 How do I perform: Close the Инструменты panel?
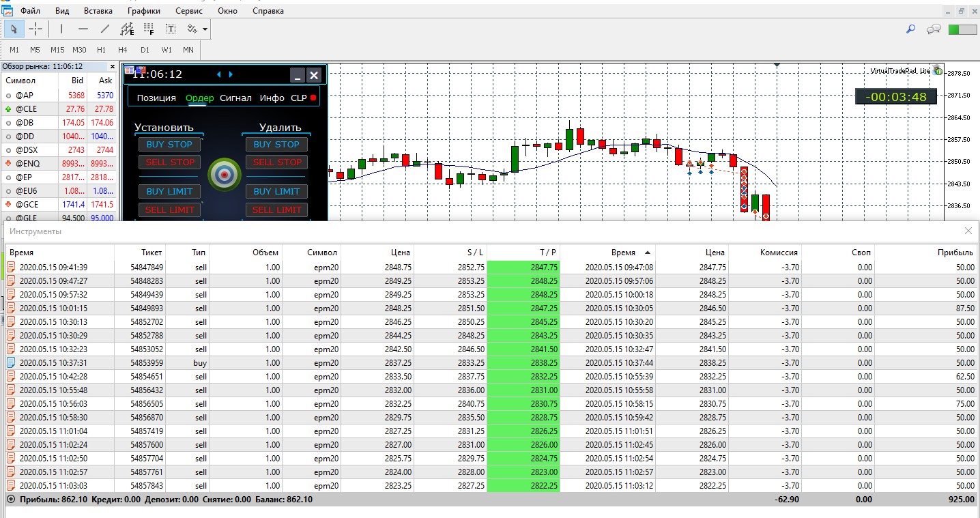(968, 231)
